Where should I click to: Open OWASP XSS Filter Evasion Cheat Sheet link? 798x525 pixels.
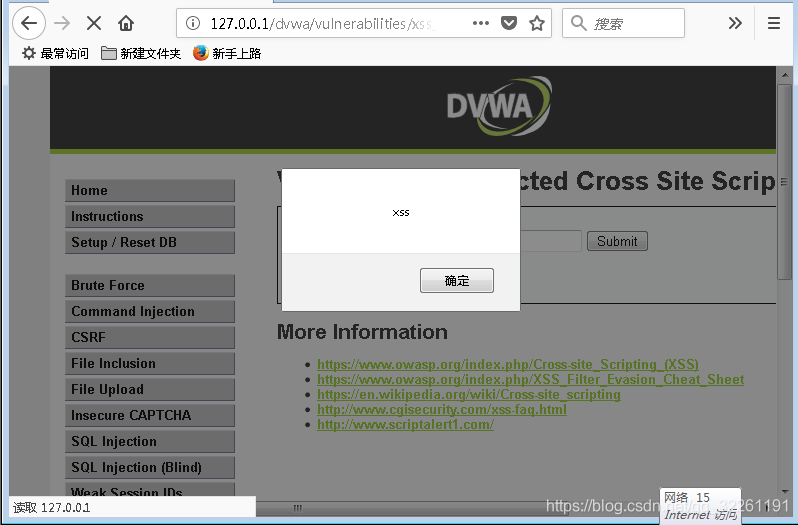(x=530, y=380)
